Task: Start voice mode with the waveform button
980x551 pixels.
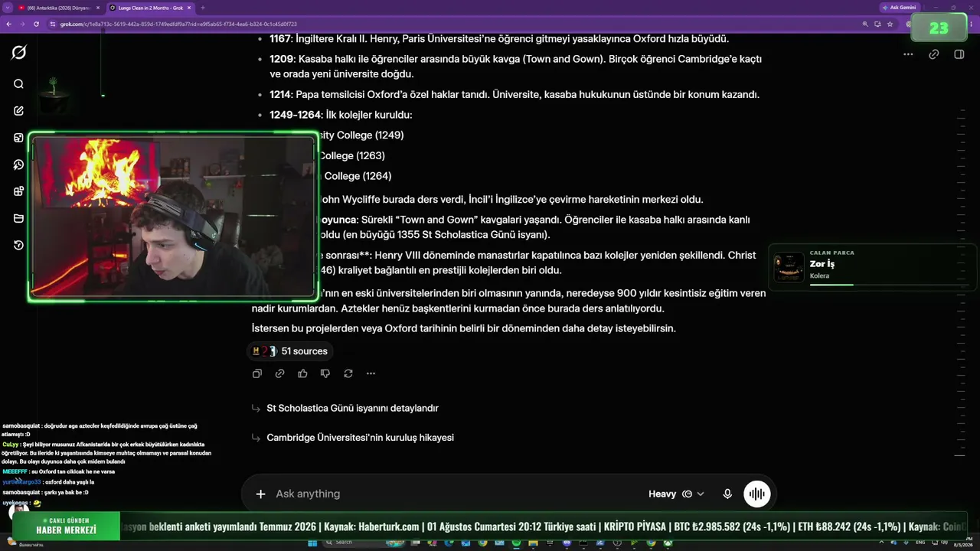Action: point(757,494)
